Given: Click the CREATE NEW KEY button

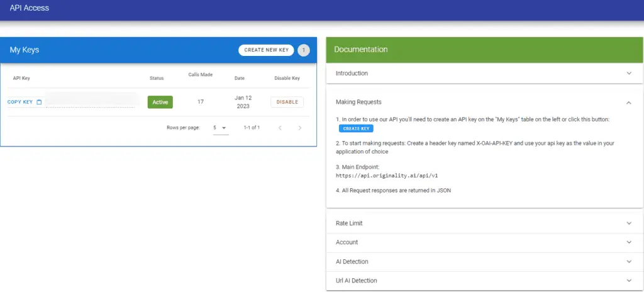Looking at the screenshot, I should tap(266, 50).
